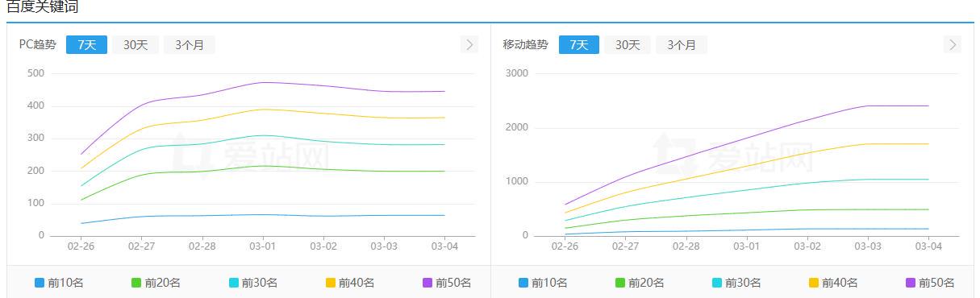Click the 百度关键词 heading
Image resolution: width=980 pixels, height=298 pixels.
pyautogui.click(x=43, y=6)
